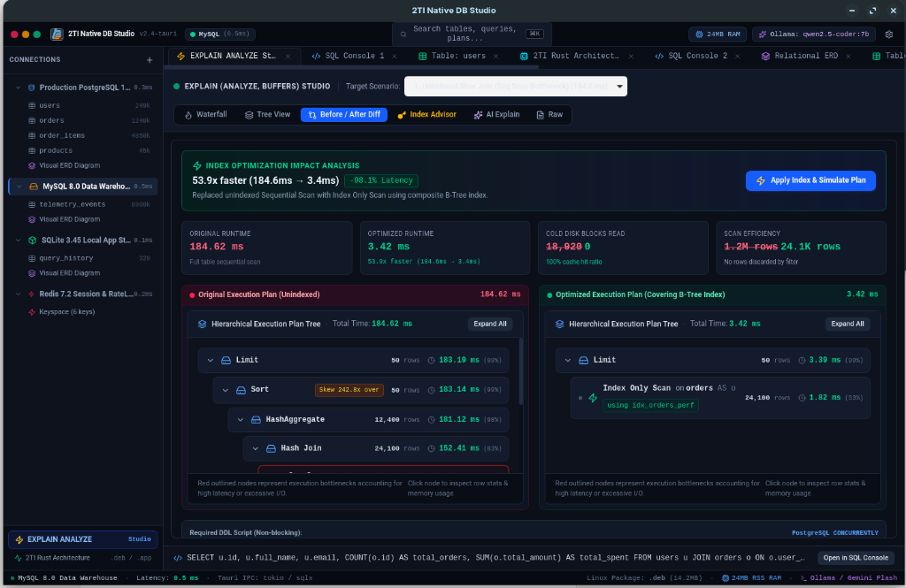Click the original plan tree scrollbar
Image resolution: width=906 pixels, height=588 pixels.
[x=521, y=371]
